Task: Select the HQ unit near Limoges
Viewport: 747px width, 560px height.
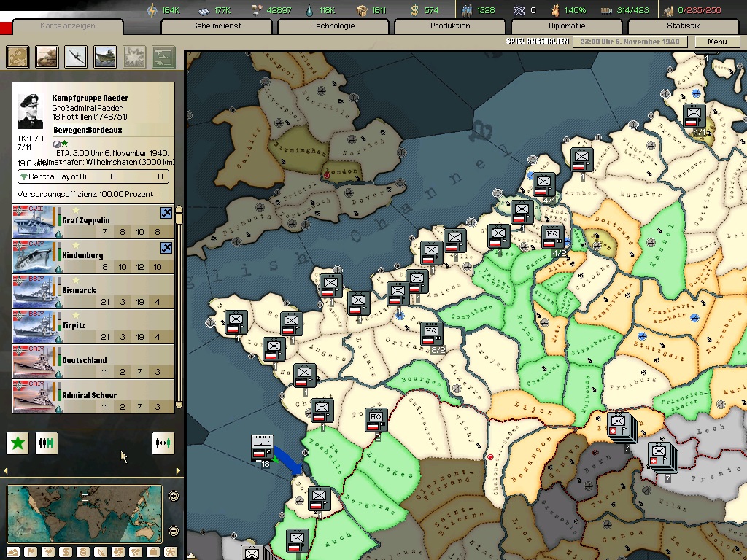Action: [x=376, y=421]
